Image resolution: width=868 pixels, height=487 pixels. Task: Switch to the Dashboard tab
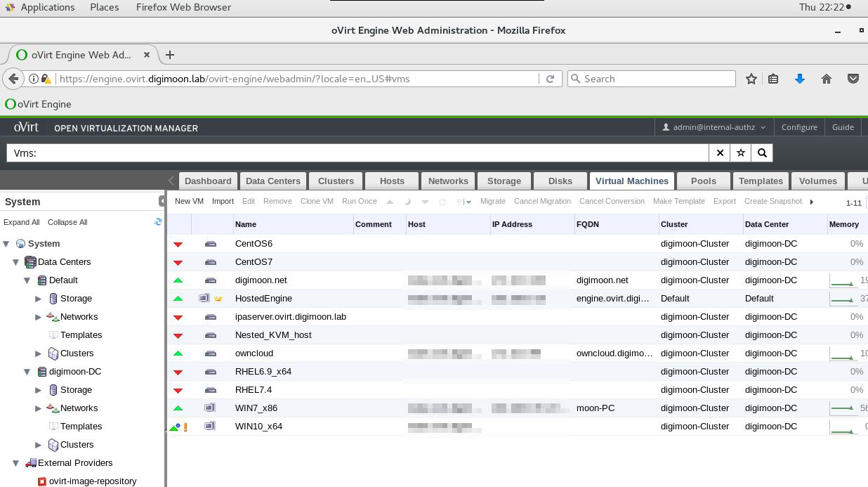coord(208,181)
